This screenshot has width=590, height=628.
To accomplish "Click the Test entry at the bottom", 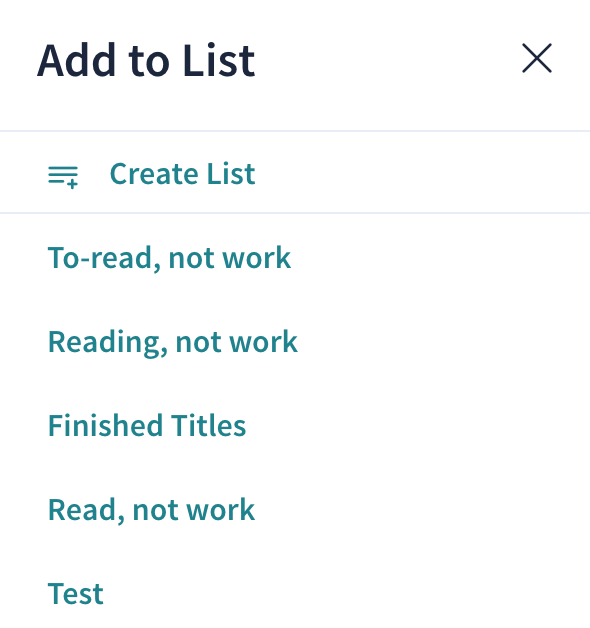I will [x=75, y=594].
